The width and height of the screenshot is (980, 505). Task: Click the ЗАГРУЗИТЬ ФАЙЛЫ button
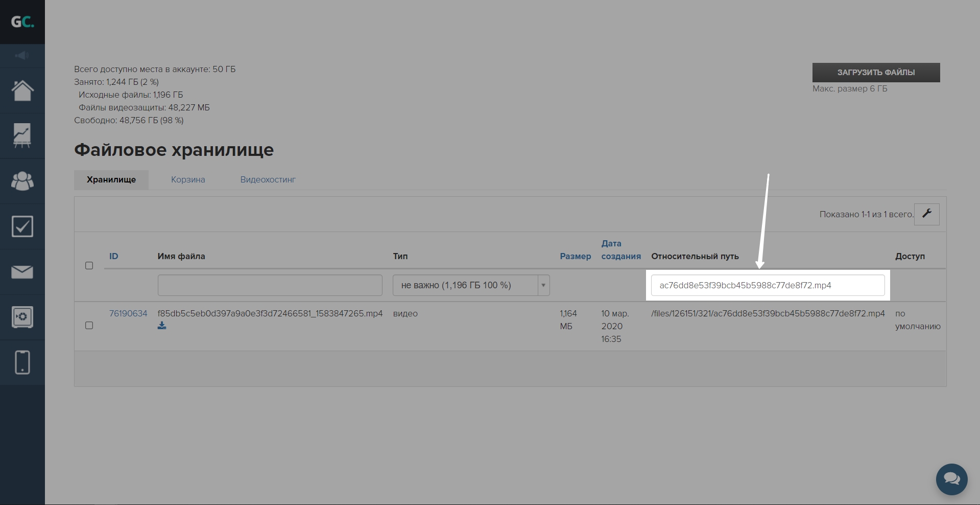[876, 73]
